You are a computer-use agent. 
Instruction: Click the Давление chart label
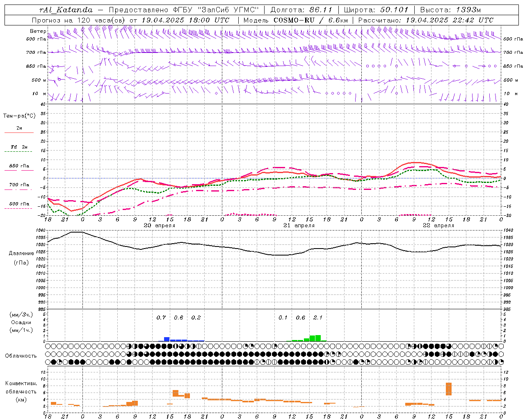pos(21,253)
